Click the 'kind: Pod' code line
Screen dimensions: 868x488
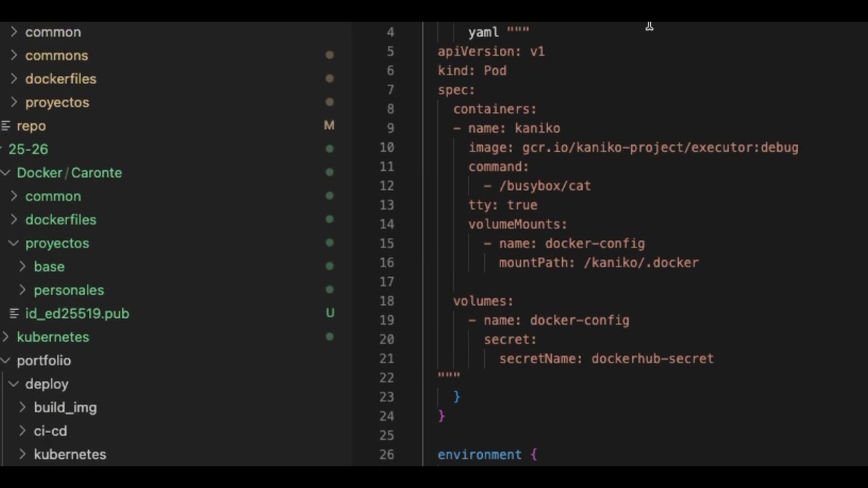coord(472,70)
